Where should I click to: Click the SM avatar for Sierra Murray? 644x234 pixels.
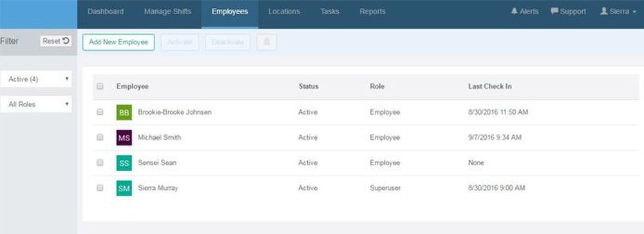(x=124, y=188)
